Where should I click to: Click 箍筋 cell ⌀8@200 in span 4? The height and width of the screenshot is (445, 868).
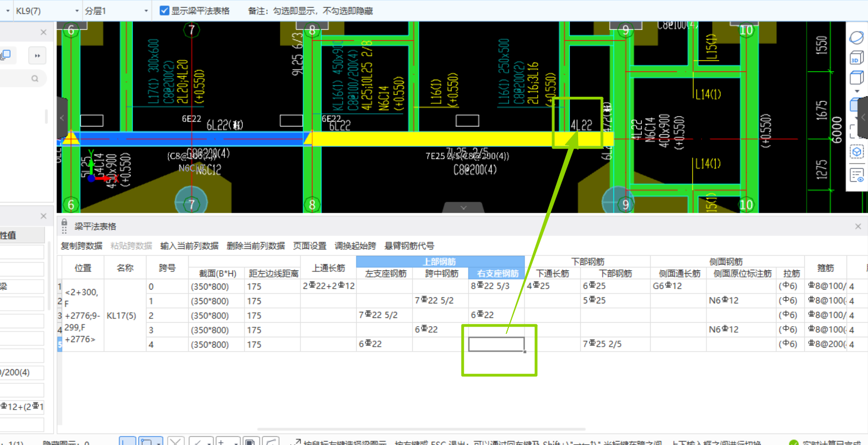(x=826, y=344)
